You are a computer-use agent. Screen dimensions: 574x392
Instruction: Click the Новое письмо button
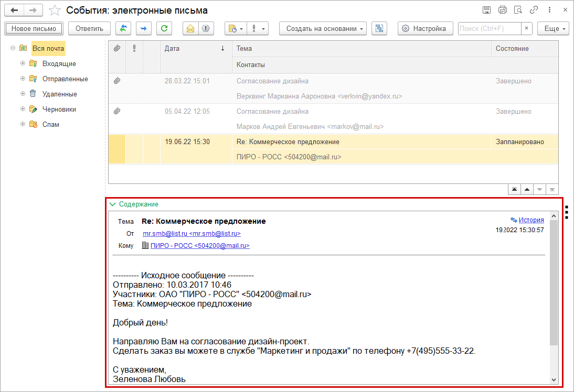coord(34,28)
